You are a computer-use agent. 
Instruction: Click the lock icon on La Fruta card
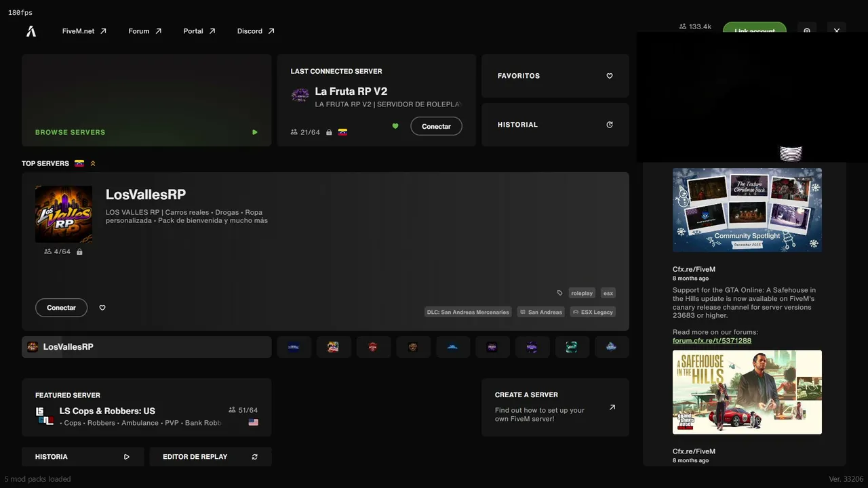(x=329, y=132)
